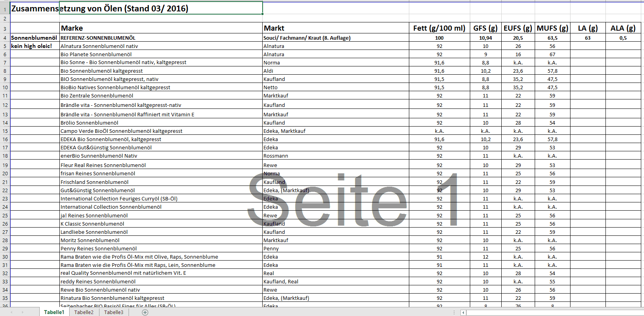The width and height of the screenshot is (644, 316).
Task: Select the row 35 header
Action: point(5,298)
